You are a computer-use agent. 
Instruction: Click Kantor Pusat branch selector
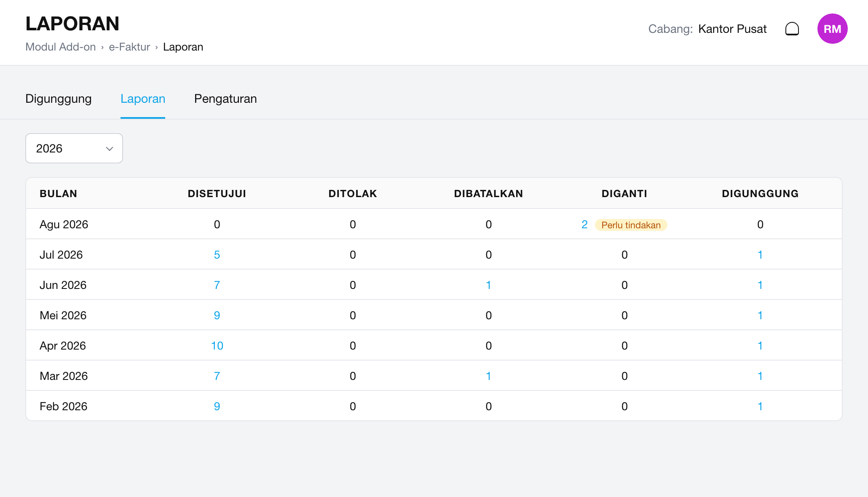point(732,29)
